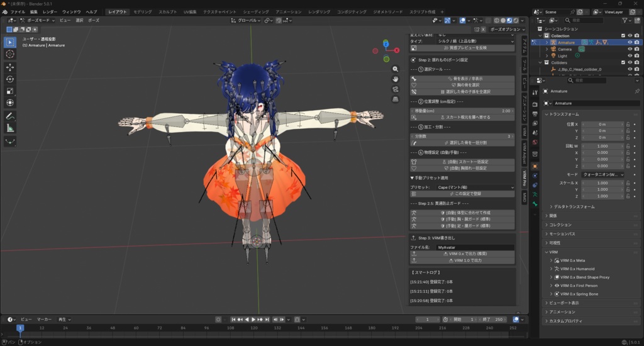Image resolution: width=644 pixels, height=346 pixels.
Task: Open the Cape preset dropdown
Action: click(475, 187)
